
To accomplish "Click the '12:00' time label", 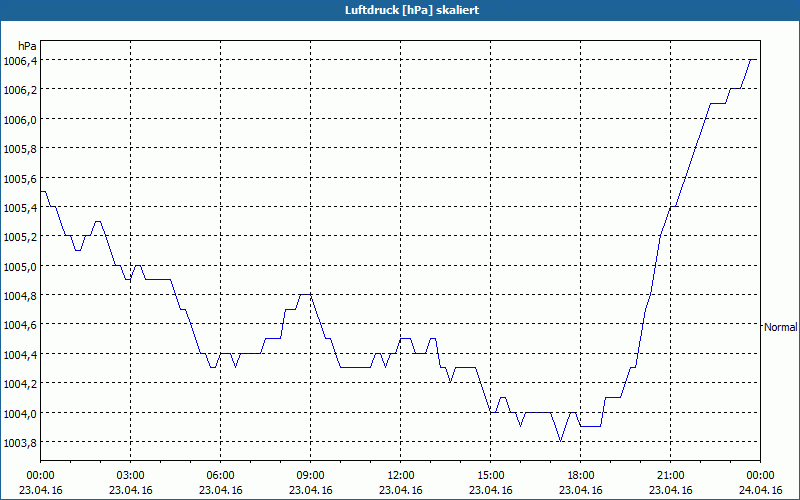I will coord(401,476).
